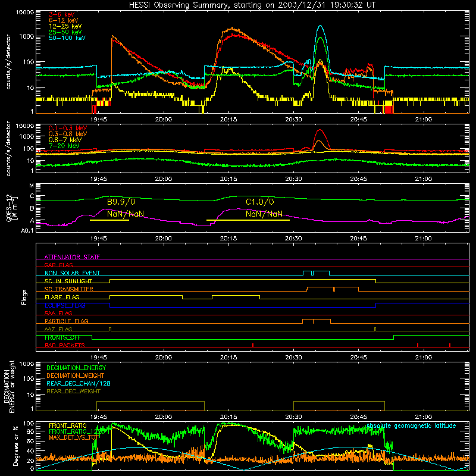Screen dimensions: 476x476
Task: Click the 0.8-7 MeV legend entry
Action: point(65,140)
